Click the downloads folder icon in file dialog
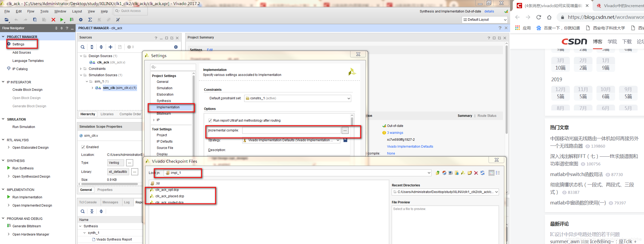The width and height of the screenshot is (644, 244). point(457,173)
